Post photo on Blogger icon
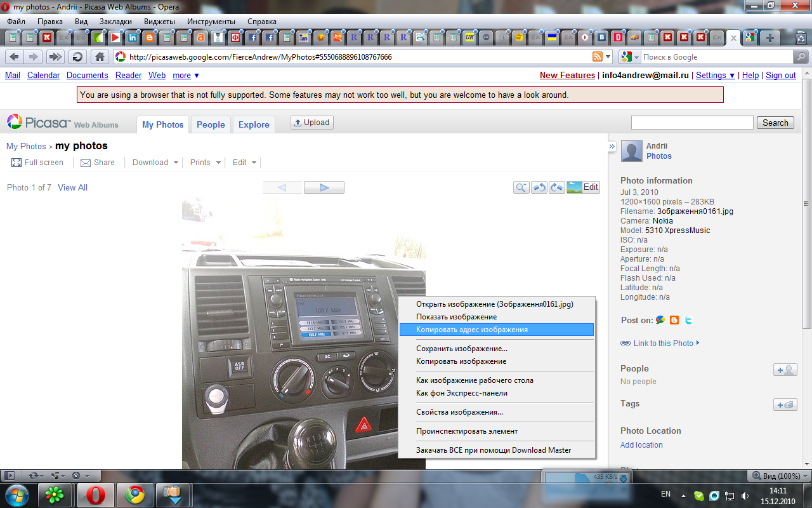The image size is (812, 508). click(x=674, y=320)
